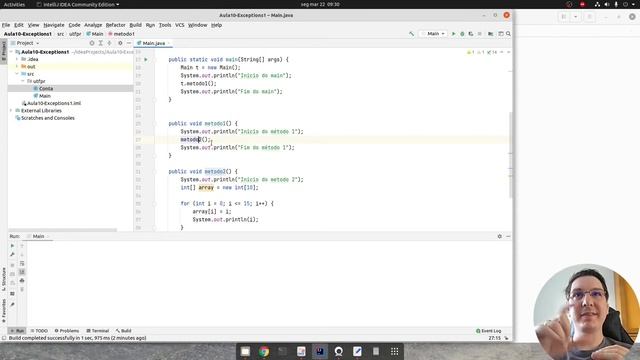The image size is (640, 360).
Task: Open the Build menu
Action: (x=136, y=25)
